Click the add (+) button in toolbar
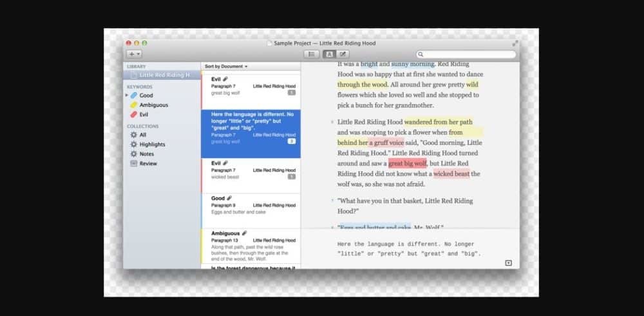 coord(134,55)
